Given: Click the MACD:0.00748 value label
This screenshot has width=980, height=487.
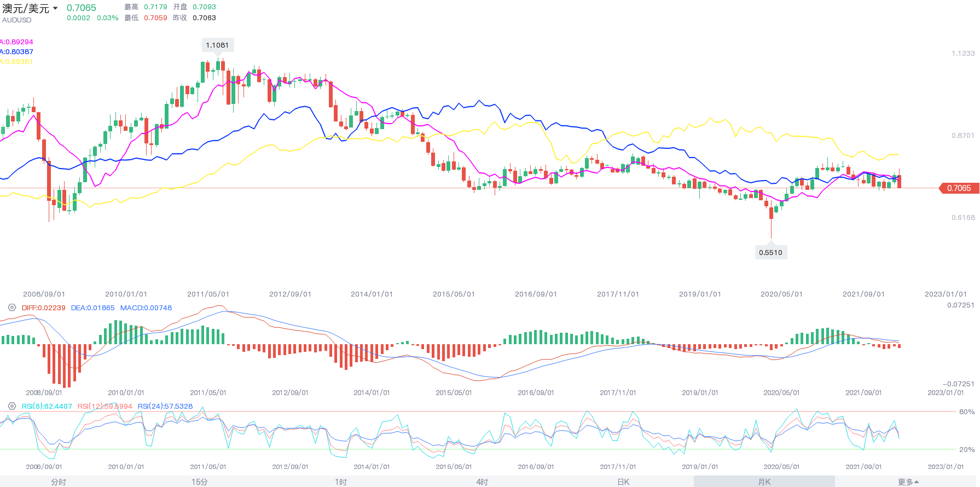Looking at the screenshot, I should tap(146, 308).
